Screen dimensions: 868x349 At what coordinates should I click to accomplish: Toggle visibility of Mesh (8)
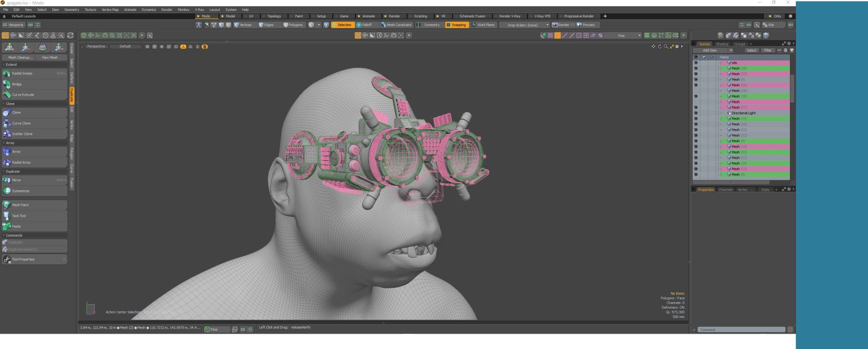click(x=696, y=175)
